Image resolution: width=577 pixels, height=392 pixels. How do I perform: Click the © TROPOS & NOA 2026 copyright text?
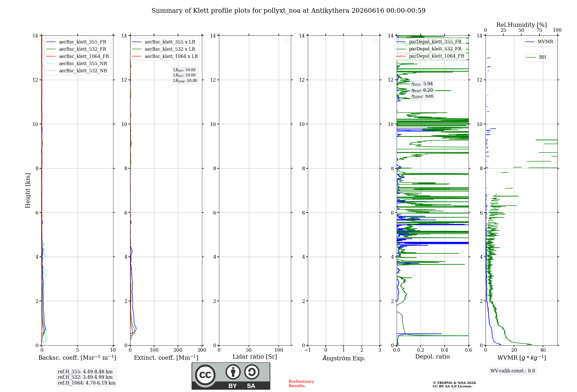pos(455,383)
